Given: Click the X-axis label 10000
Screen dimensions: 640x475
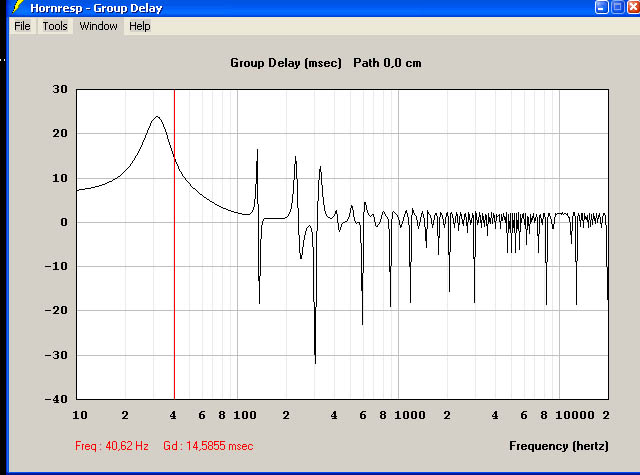Looking at the screenshot, I should click(x=575, y=415).
